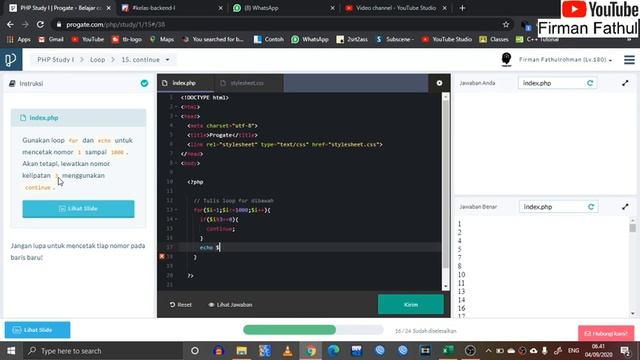Click the user avatar icon

click(x=506, y=60)
